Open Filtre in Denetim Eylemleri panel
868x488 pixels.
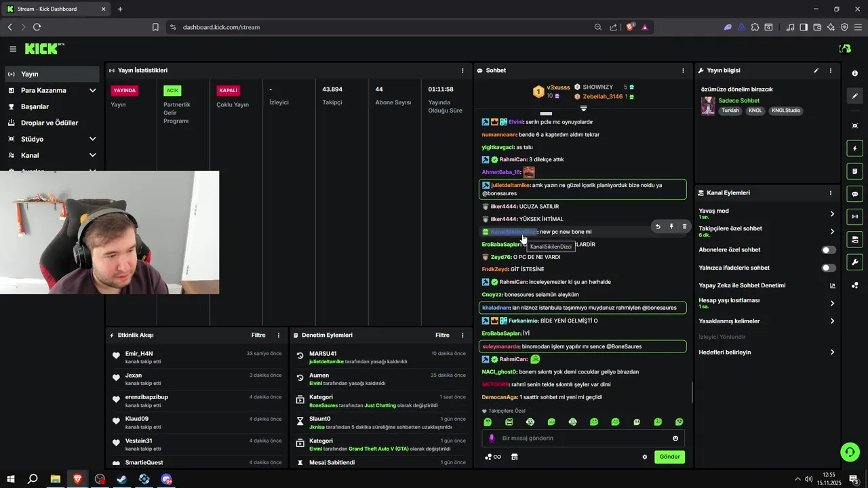click(442, 335)
